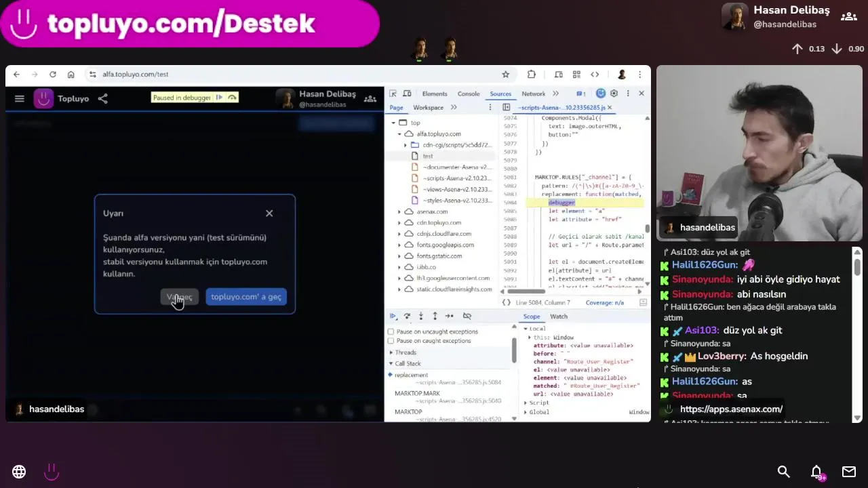Expand the cdnjs.cloudflare.com node
The width and height of the screenshot is (868, 488).
[399, 234]
